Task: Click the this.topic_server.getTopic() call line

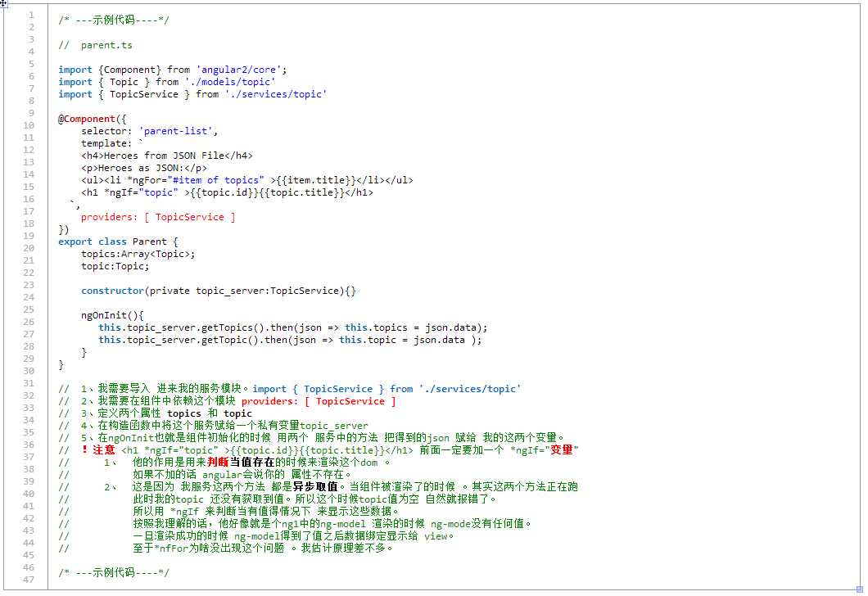Action: 290,340
